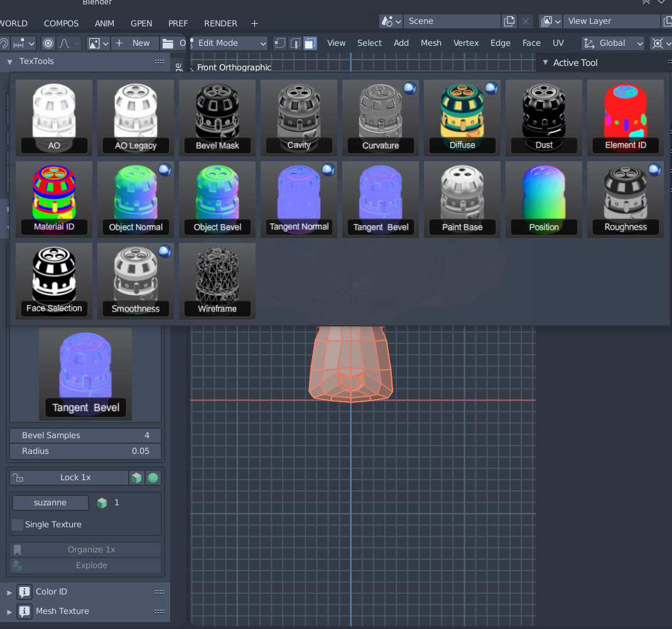Add a new workspace with the plus button
Viewport: 672px width, 629px height.
click(254, 23)
